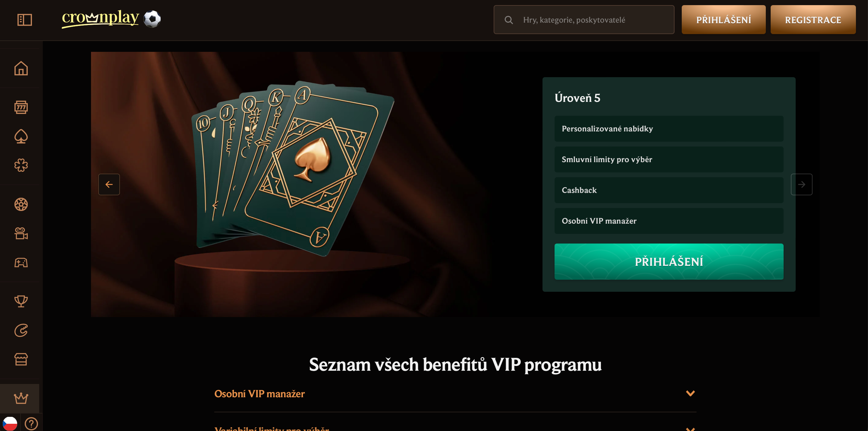
Task: Click the clover icon in sidebar
Action: 21,165
